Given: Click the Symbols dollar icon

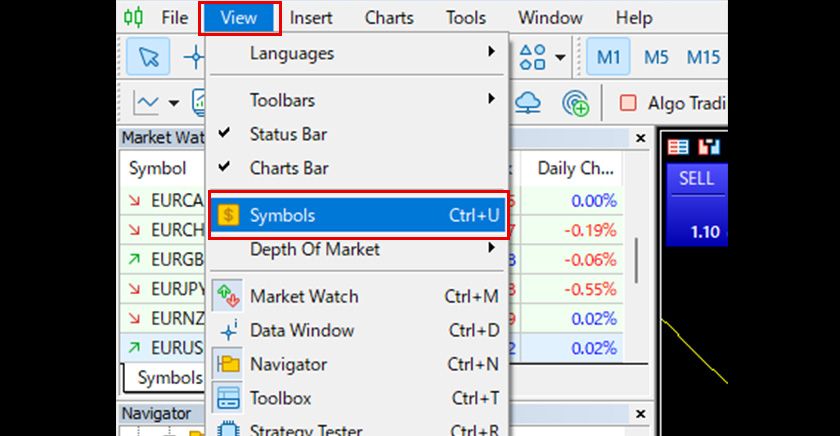Looking at the screenshot, I should (229, 215).
